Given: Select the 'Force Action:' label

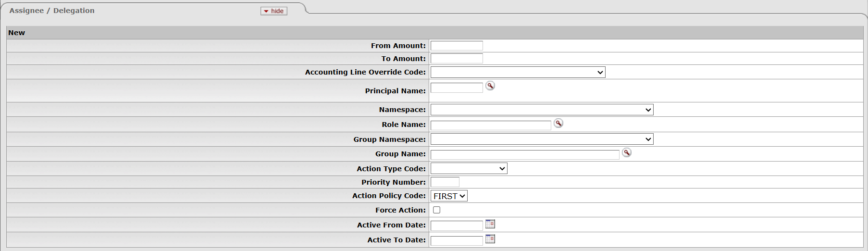Looking at the screenshot, I should 400,210.
